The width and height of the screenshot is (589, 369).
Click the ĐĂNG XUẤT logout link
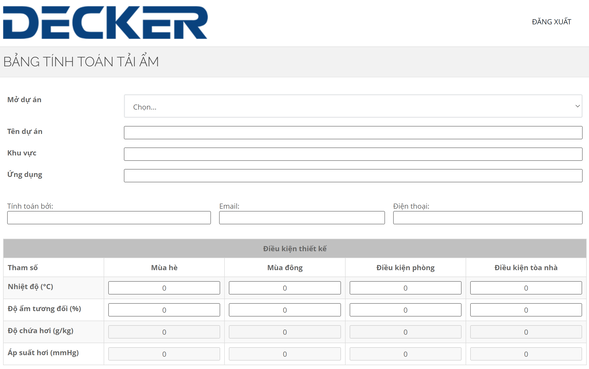coord(551,22)
